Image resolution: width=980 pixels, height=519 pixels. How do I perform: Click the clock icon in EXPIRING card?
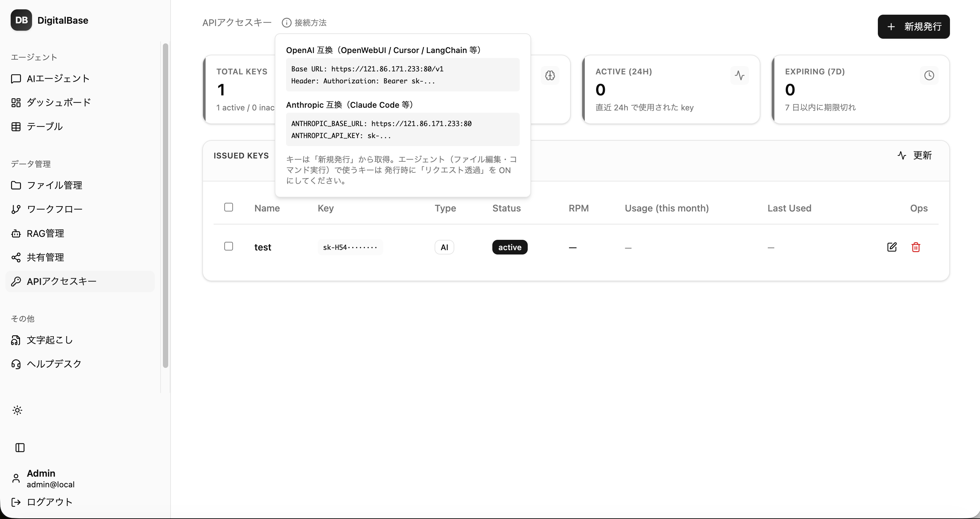[x=929, y=75]
